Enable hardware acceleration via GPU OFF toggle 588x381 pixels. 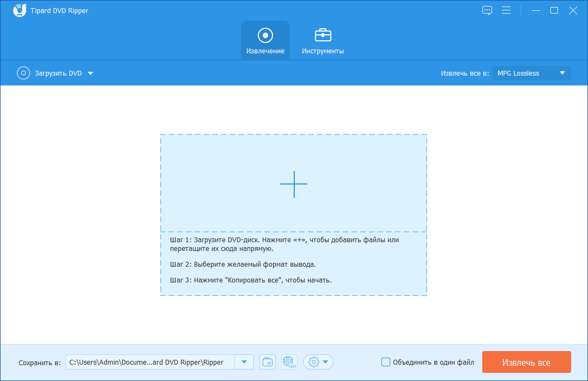coord(289,361)
